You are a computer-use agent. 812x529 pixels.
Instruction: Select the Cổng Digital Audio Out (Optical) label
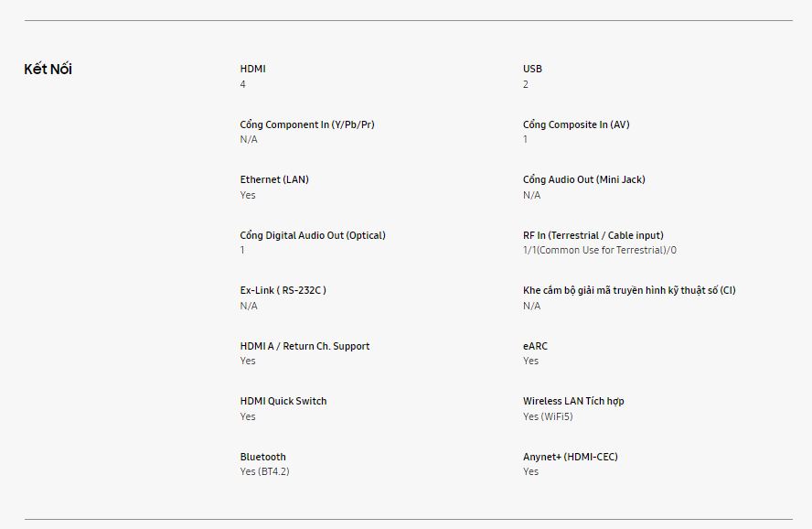[313, 235]
